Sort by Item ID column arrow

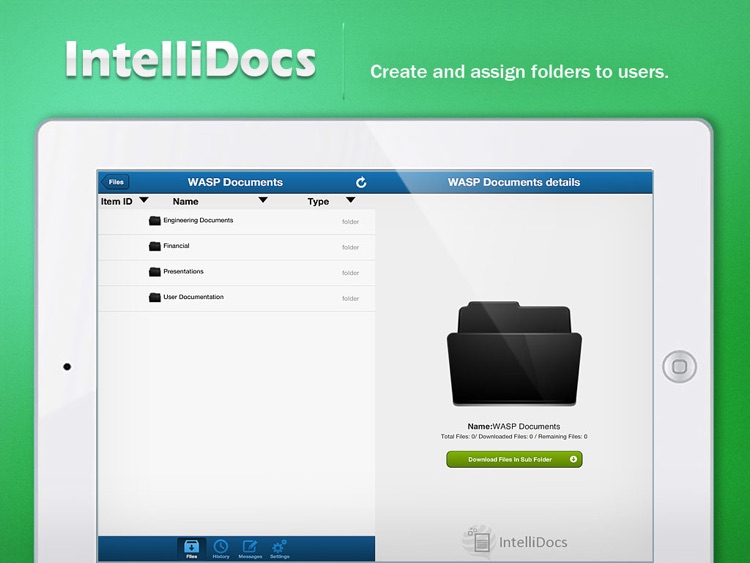(143, 200)
